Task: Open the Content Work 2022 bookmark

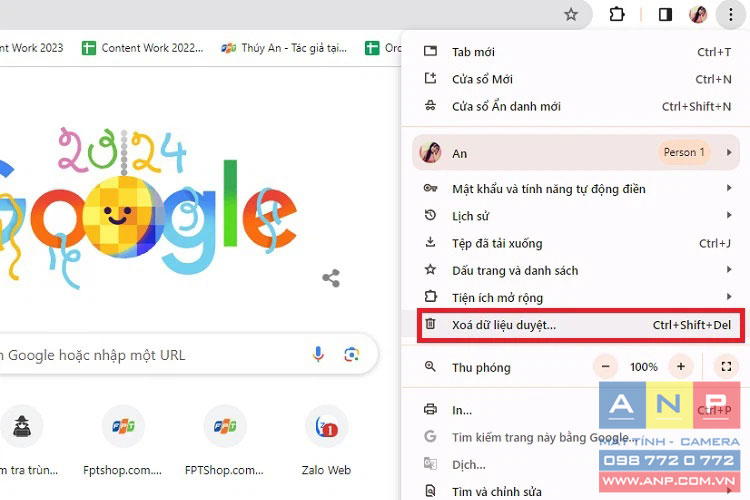Action: (143, 48)
